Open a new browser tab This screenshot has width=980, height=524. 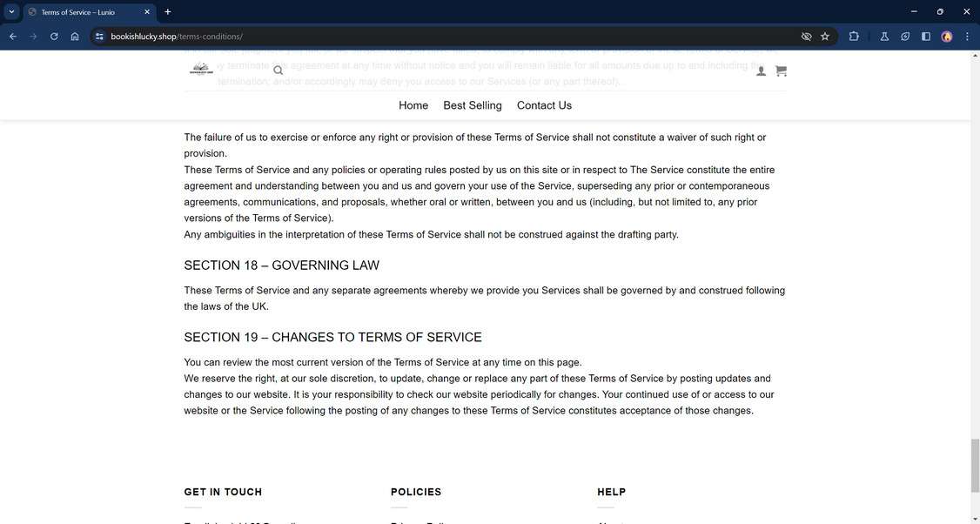[167, 12]
